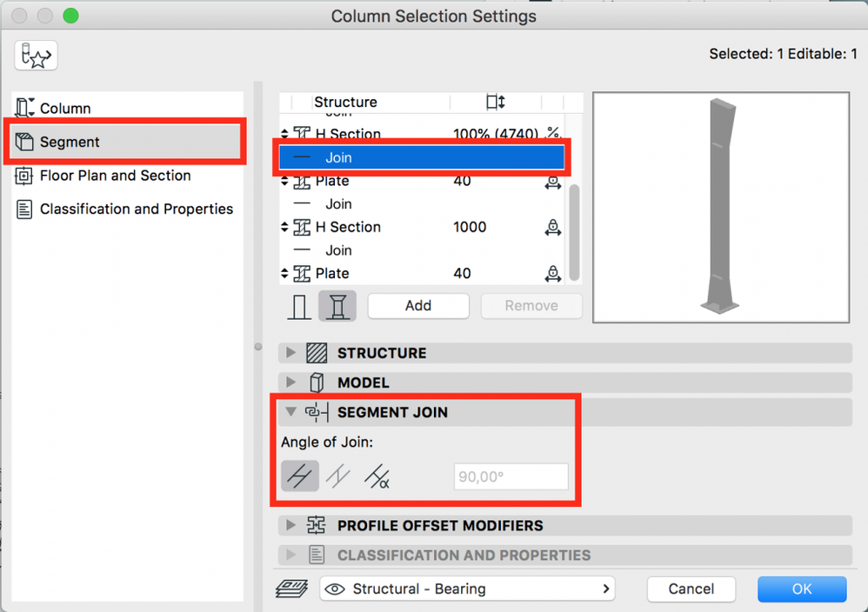Click the Add segment button

point(418,306)
